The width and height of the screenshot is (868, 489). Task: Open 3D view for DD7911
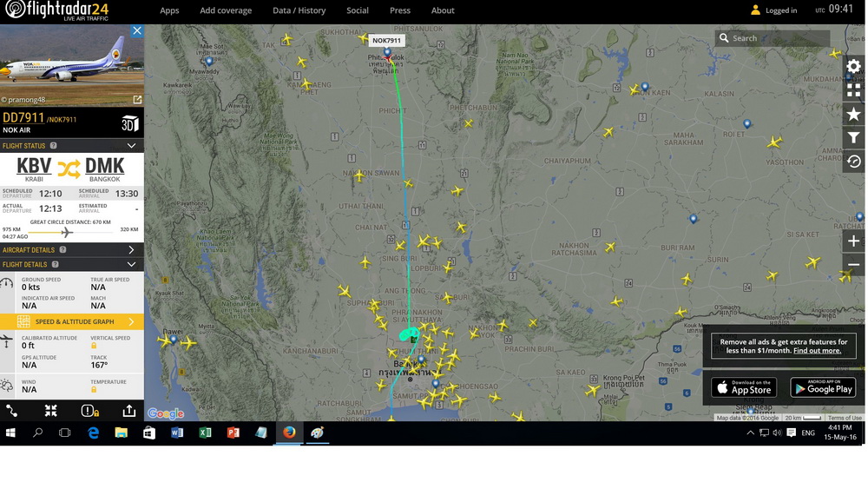tap(129, 123)
